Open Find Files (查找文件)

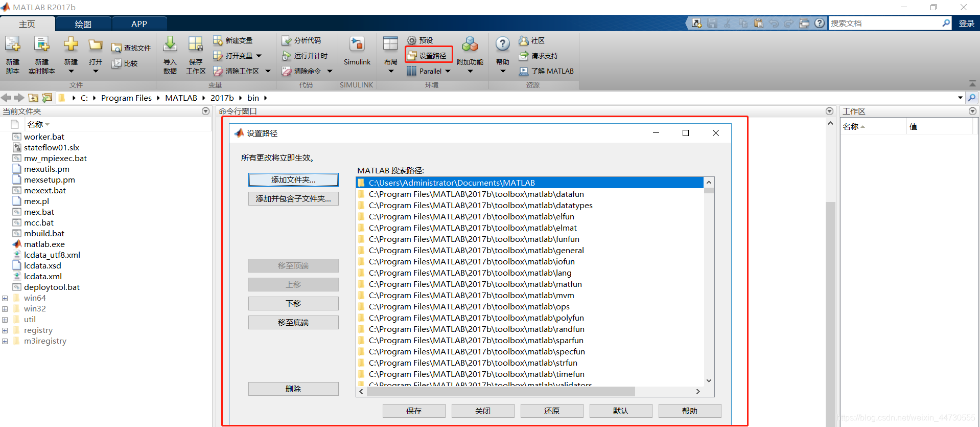pos(131,48)
